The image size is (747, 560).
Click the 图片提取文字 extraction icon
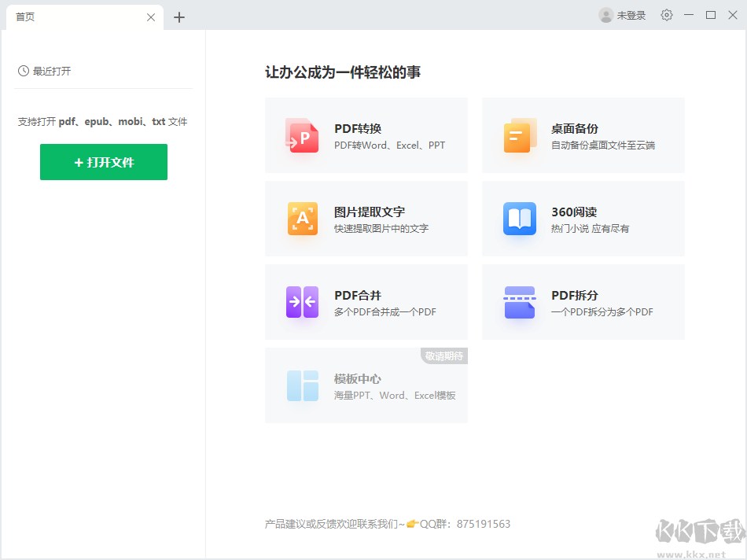pyautogui.click(x=302, y=218)
